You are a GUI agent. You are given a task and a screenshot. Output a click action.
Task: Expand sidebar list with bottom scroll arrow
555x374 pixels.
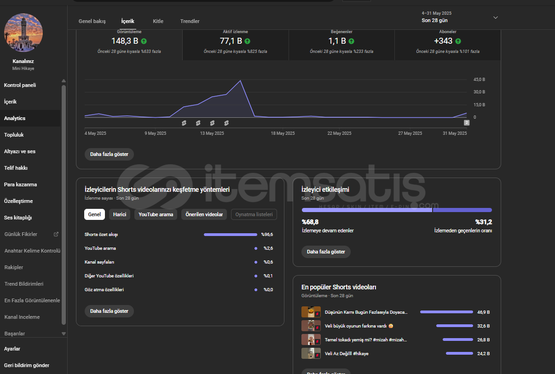coord(64,333)
